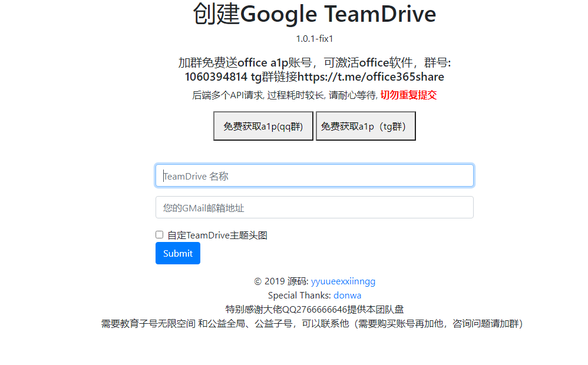
Task: Click the text containing QQ2766666646
Action: [x=315, y=310]
